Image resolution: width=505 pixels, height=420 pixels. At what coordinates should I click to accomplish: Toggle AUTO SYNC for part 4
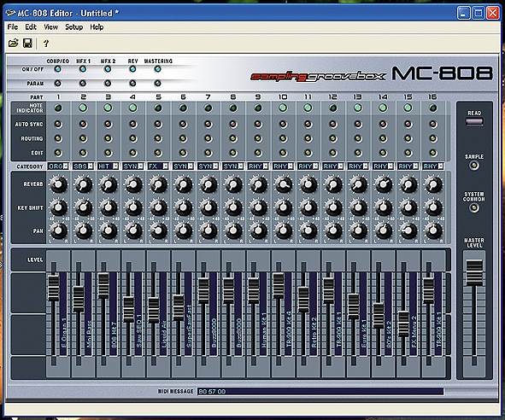[x=133, y=124]
